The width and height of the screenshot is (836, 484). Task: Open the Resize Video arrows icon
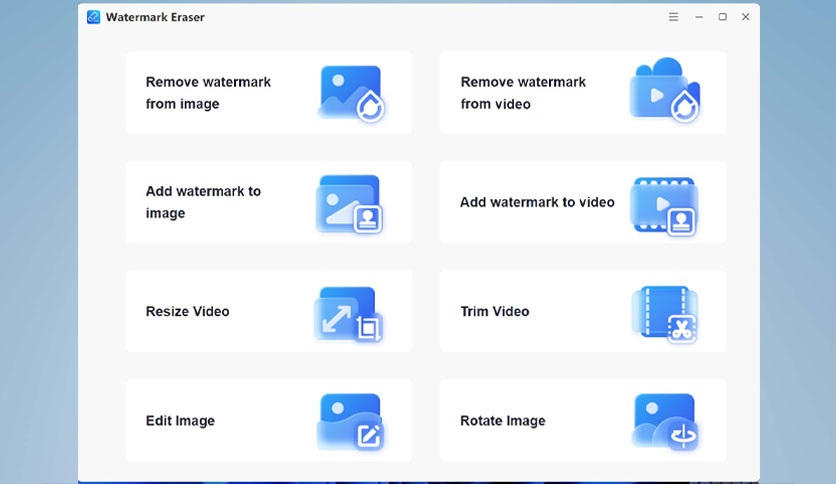point(349,313)
